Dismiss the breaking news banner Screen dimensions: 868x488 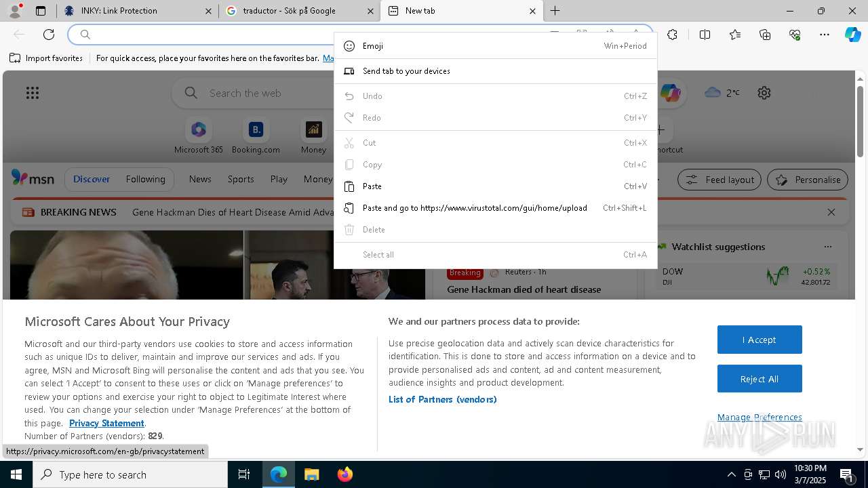[831, 212]
